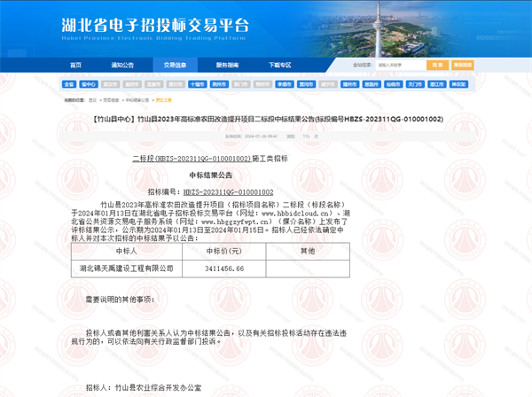Viewport: 532px width, 397px height.
Task: Select the 全省 region filter
Action: pos(68,84)
